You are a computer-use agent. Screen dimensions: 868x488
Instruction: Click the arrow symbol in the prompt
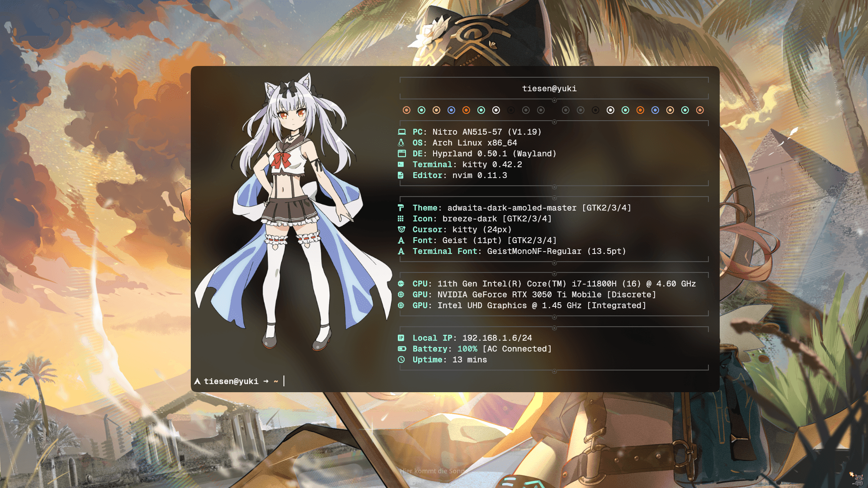266,381
